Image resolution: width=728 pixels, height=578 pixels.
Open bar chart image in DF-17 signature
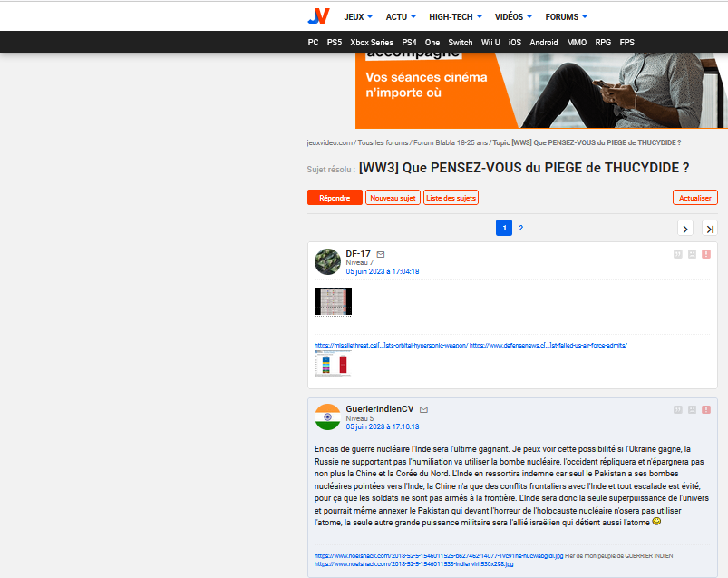tap(333, 363)
